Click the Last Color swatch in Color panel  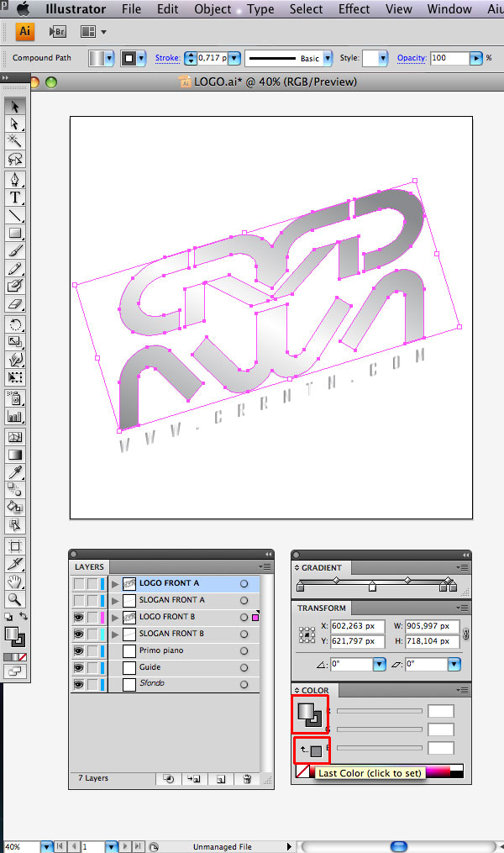tap(316, 751)
